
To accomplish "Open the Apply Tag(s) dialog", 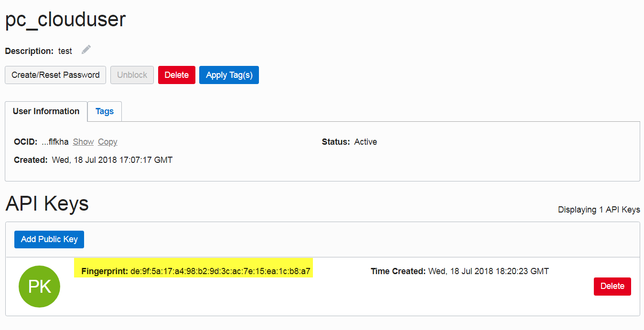I will coord(229,75).
